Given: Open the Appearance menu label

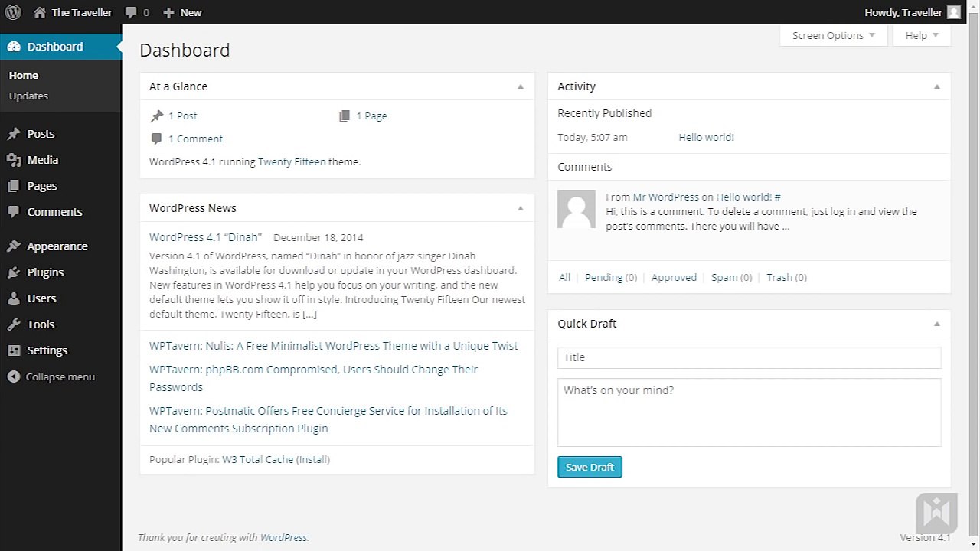Looking at the screenshot, I should point(57,246).
